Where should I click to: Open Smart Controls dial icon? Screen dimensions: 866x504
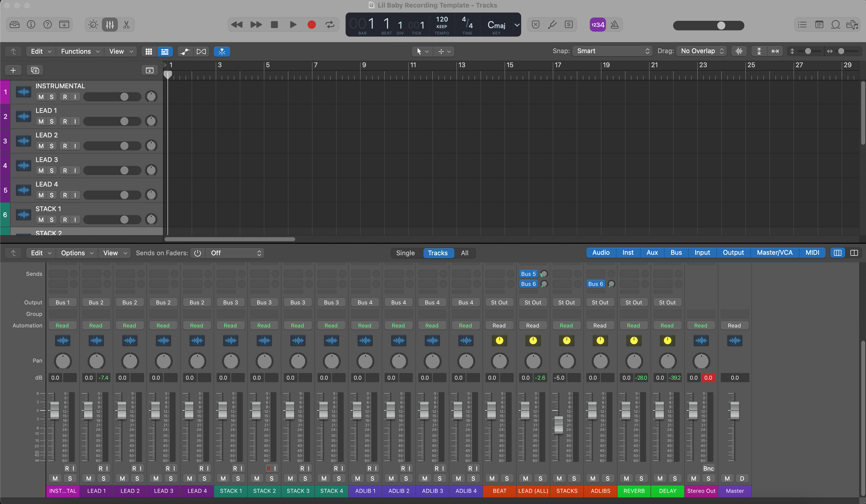[93, 25]
